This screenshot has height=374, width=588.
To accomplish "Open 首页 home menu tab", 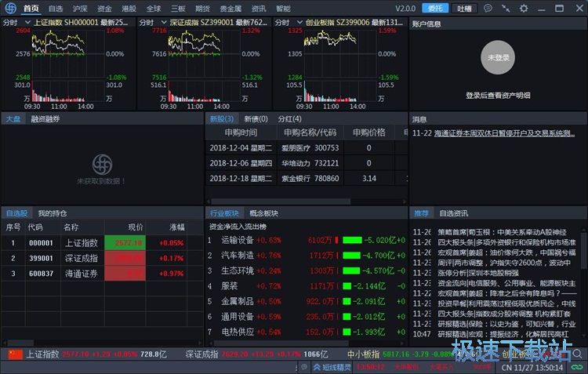I will click(31, 9).
